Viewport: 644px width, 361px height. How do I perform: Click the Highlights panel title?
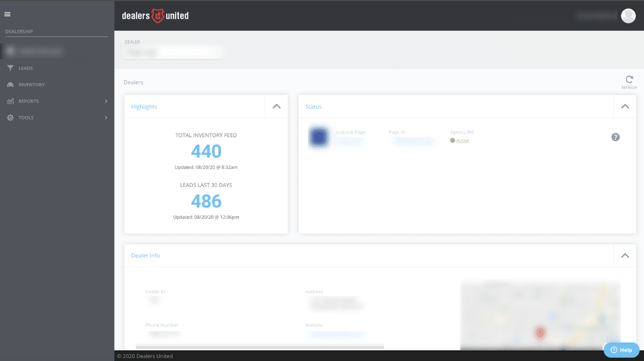pyautogui.click(x=144, y=107)
